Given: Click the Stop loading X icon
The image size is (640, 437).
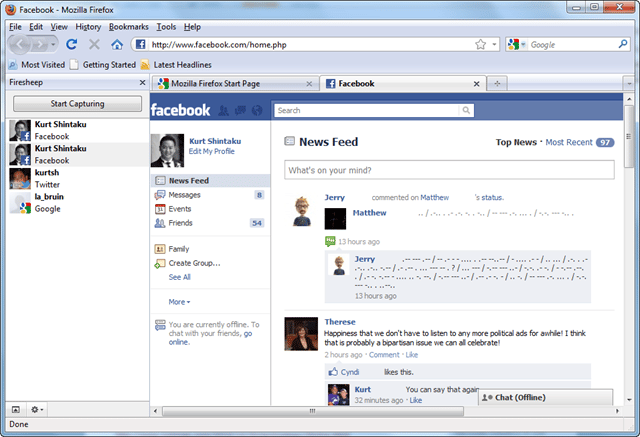Looking at the screenshot, I should click(94, 44).
